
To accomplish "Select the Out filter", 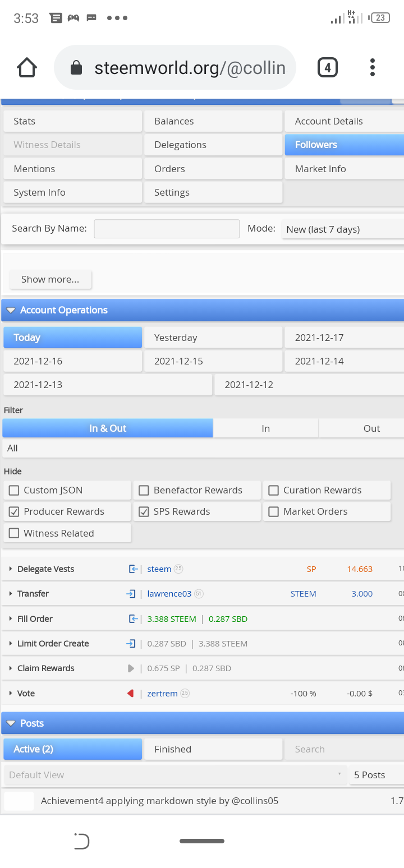I will point(361,428).
